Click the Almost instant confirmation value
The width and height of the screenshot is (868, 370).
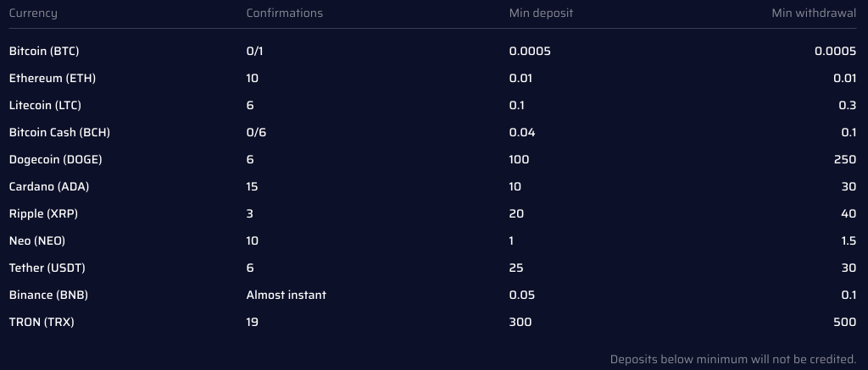click(287, 295)
